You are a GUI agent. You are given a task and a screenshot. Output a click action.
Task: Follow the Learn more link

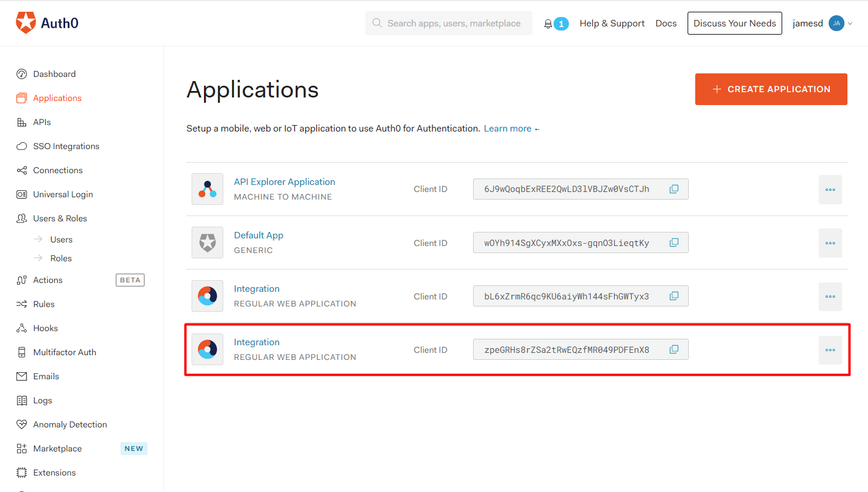(x=511, y=129)
